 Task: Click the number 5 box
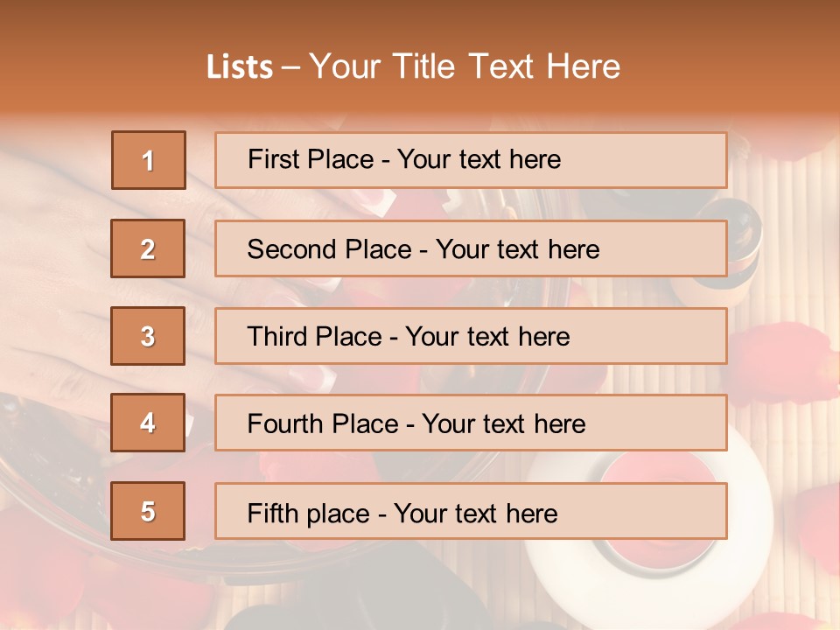(148, 511)
